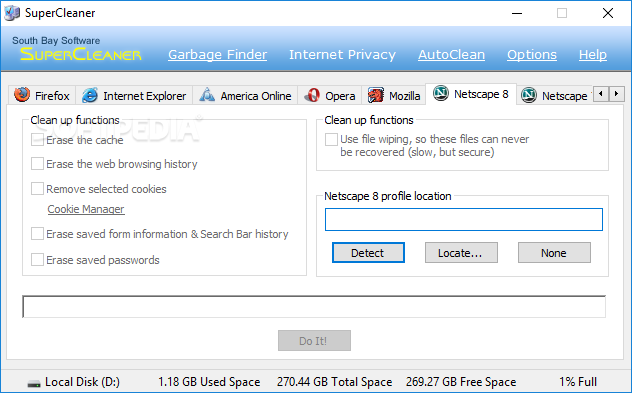Click the wide status output box
This screenshot has width=632, height=393.
[314, 306]
